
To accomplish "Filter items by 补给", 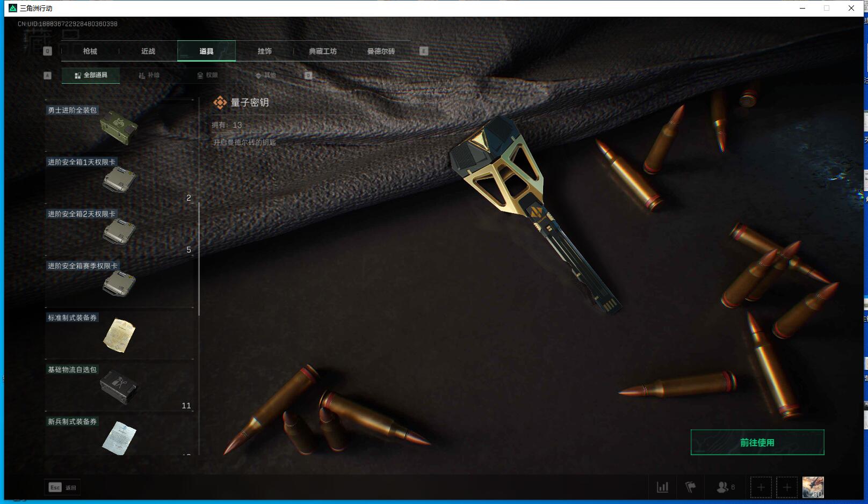I will pyautogui.click(x=149, y=75).
